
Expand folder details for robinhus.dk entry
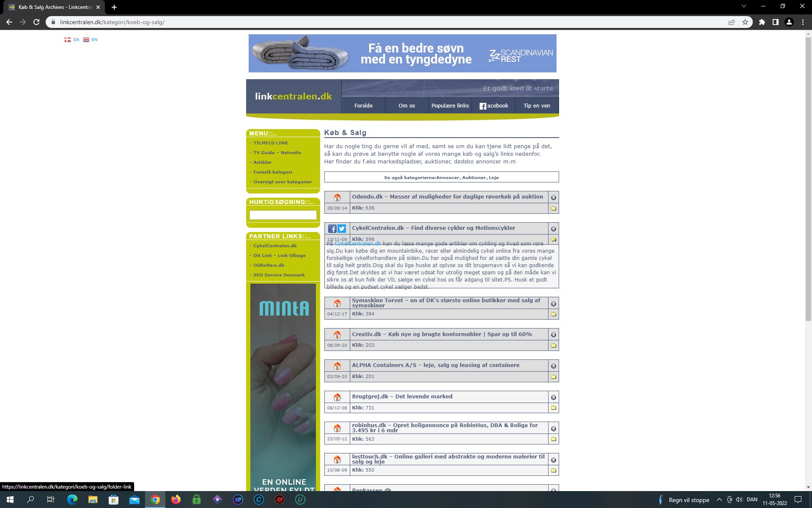[553, 439]
